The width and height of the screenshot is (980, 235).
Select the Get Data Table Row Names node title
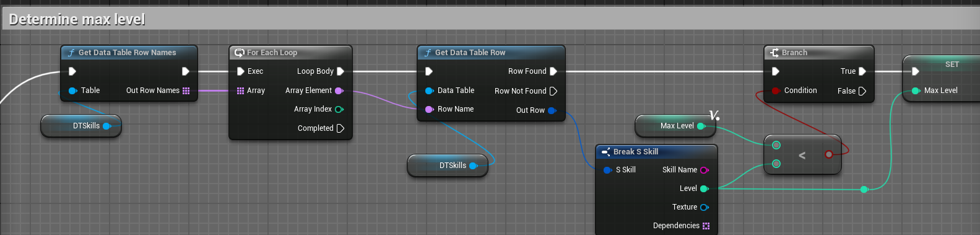click(x=128, y=53)
